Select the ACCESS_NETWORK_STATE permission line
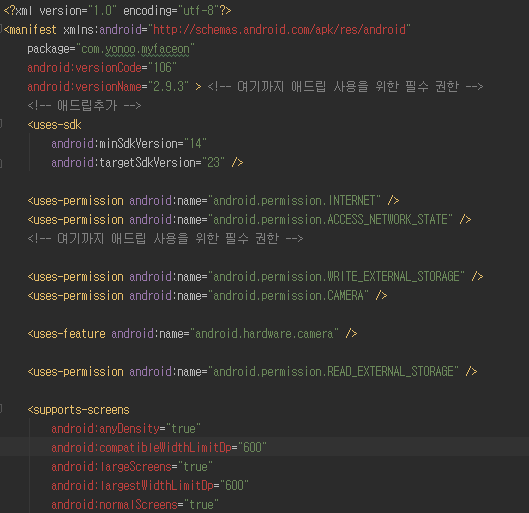Image resolution: width=529 pixels, height=513 pixels. tap(249, 220)
